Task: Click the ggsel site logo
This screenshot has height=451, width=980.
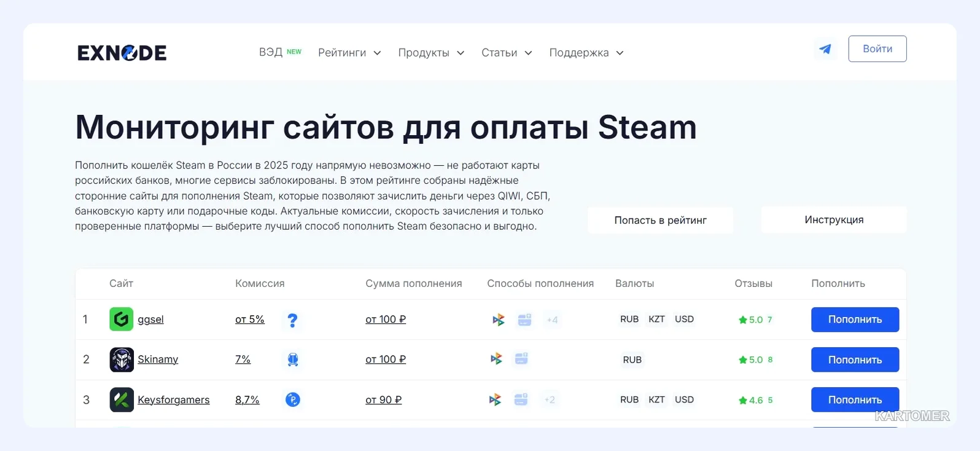Action: point(122,320)
